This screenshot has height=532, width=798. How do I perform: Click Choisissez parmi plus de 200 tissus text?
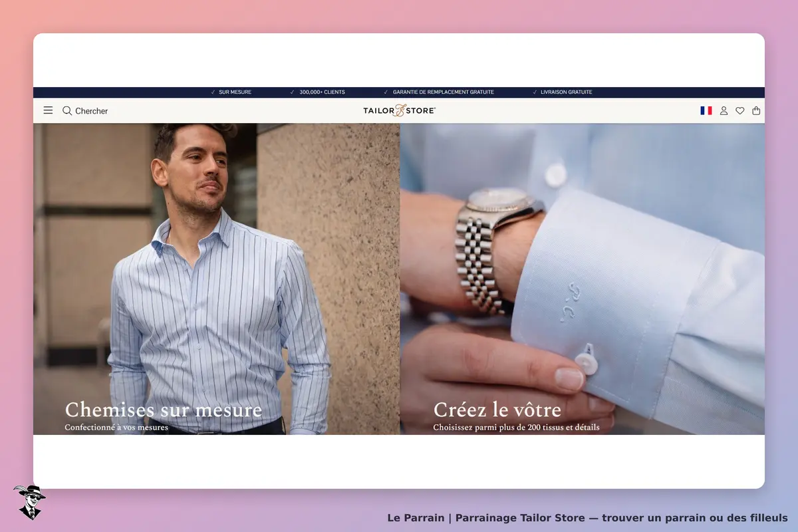pos(516,428)
